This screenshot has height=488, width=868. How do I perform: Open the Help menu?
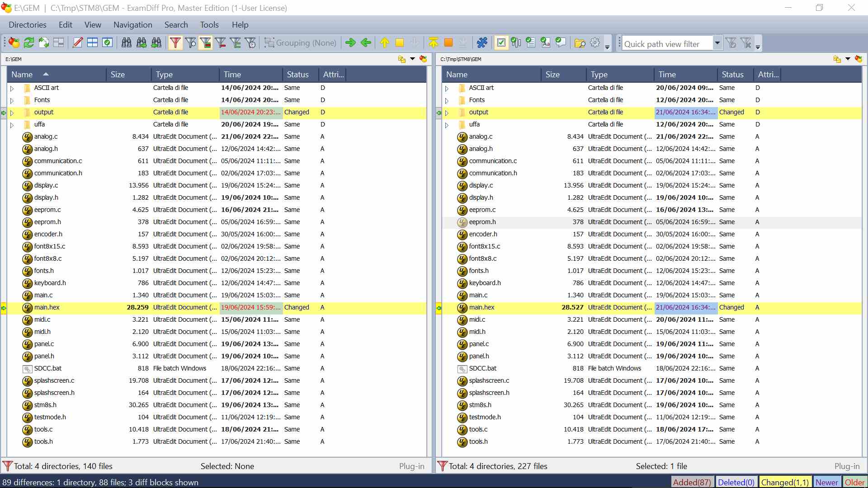click(240, 25)
